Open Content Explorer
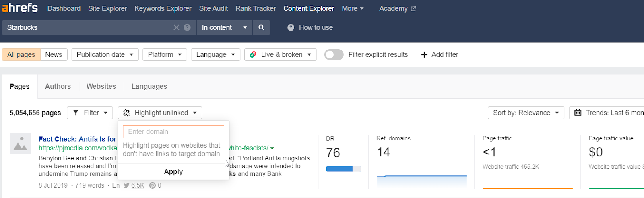The width and height of the screenshot is (644, 198). tap(309, 8)
